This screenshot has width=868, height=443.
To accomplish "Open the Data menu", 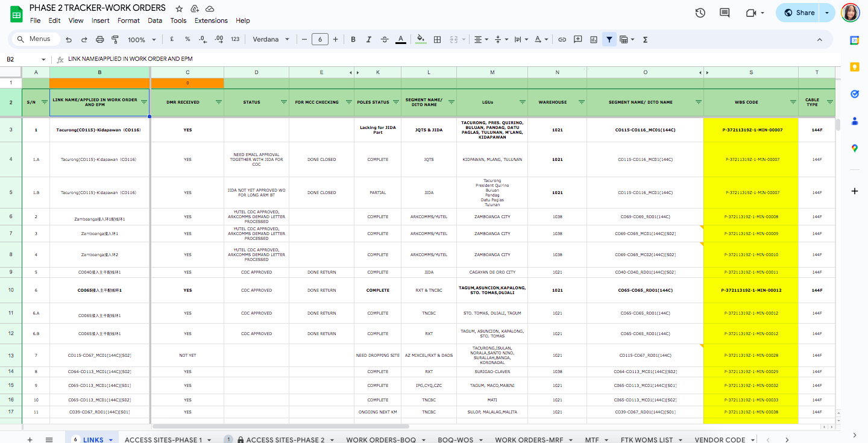I will tap(155, 20).
